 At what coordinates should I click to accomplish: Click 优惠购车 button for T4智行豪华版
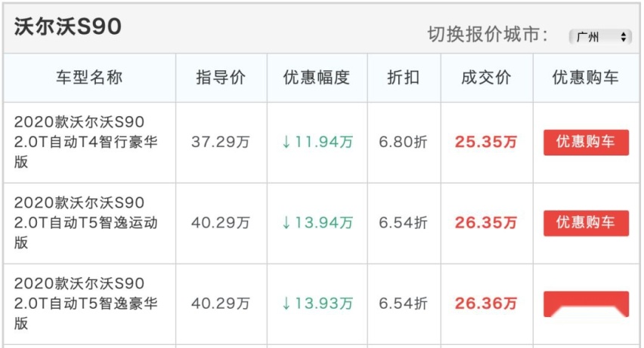pyautogui.click(x=586, y=143)
